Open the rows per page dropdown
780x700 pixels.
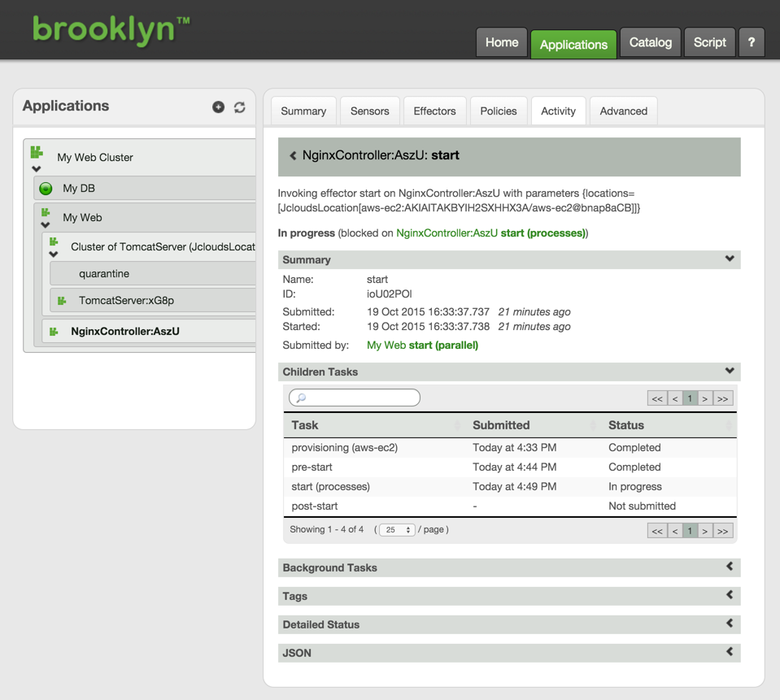[397, 530]
